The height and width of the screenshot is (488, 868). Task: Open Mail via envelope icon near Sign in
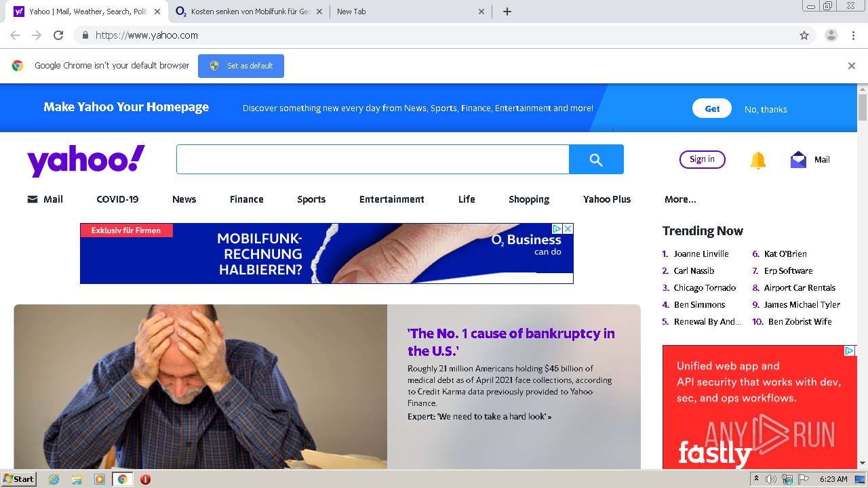[x=798, y=159]
